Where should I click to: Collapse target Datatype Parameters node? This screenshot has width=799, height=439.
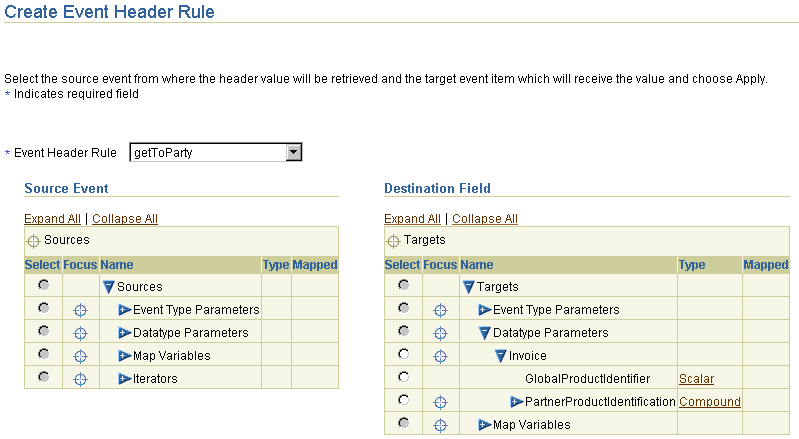(485, 333)
